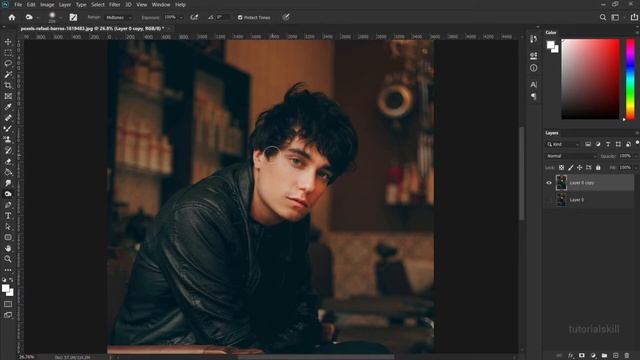Open the Filter menu
The height and width of the screenshot is (360, 640).
[114, 4]
